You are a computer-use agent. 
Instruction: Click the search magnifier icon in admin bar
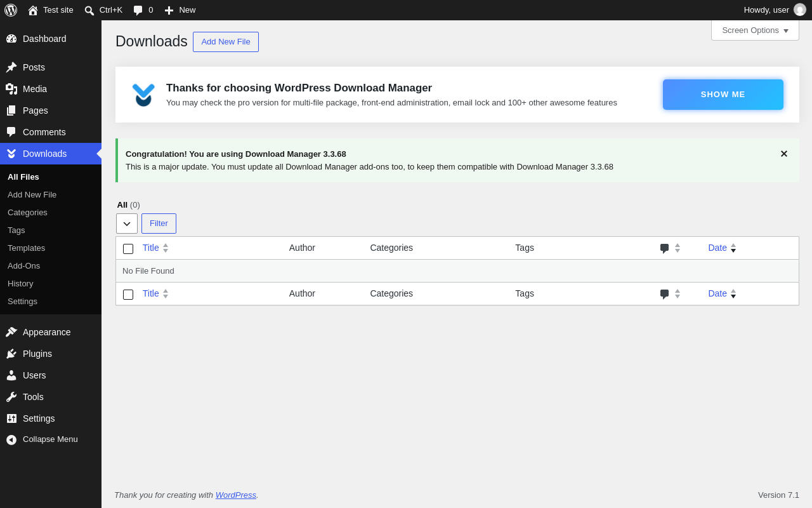click(89, 10)
